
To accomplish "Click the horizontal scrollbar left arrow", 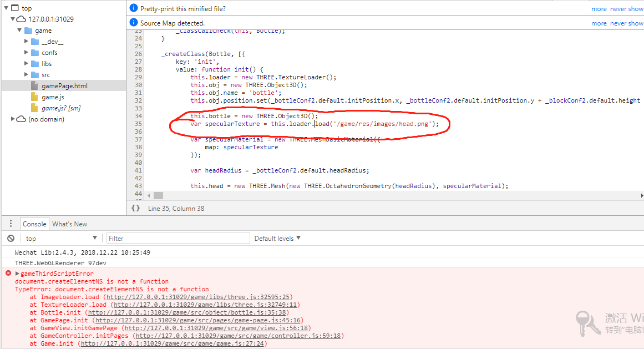I will pos(149,195).
